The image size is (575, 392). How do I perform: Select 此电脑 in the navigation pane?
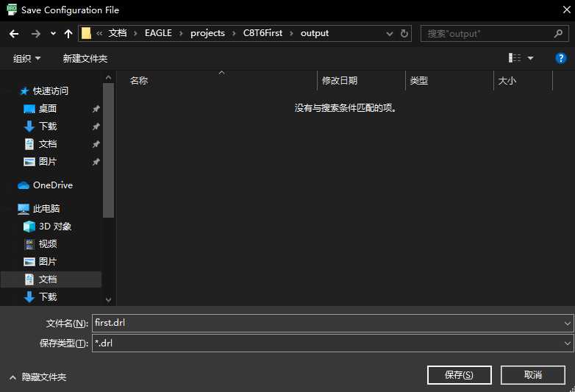(x=46, y=209)
